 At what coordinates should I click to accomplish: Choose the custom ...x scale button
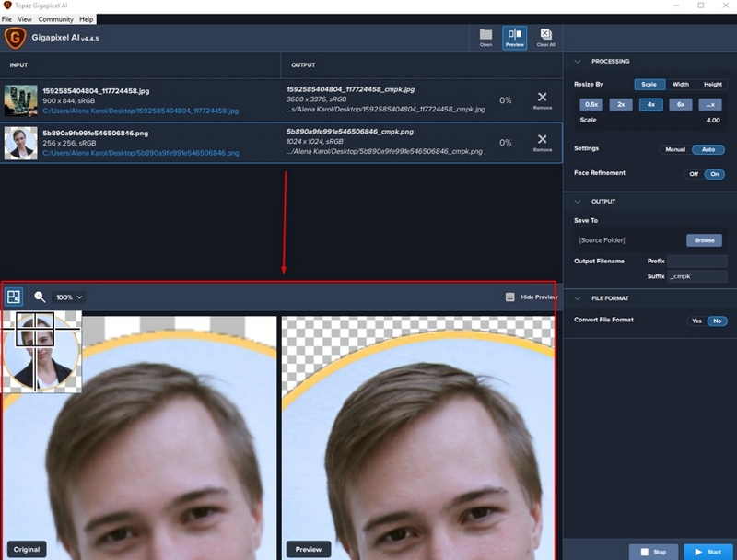[x=710, y=104]
